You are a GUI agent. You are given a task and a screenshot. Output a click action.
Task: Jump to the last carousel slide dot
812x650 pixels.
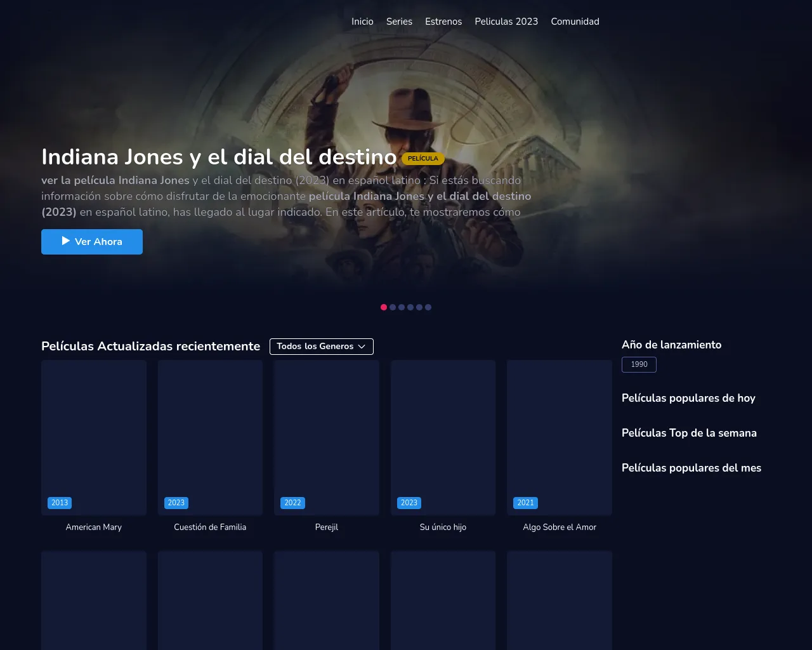(428, 307)
